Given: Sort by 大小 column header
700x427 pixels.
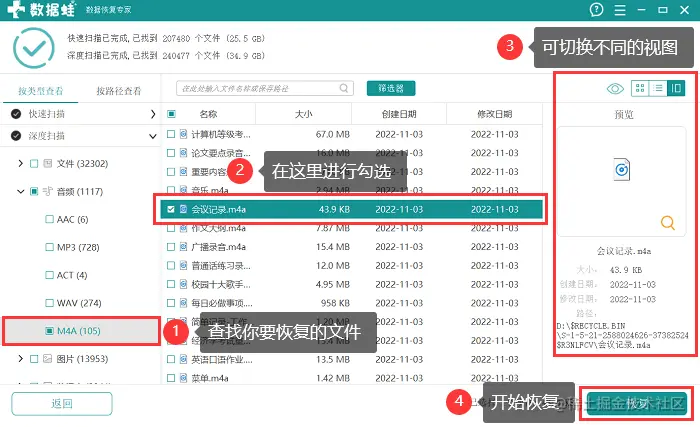Looking at the screenshot, I should [304, 114].
